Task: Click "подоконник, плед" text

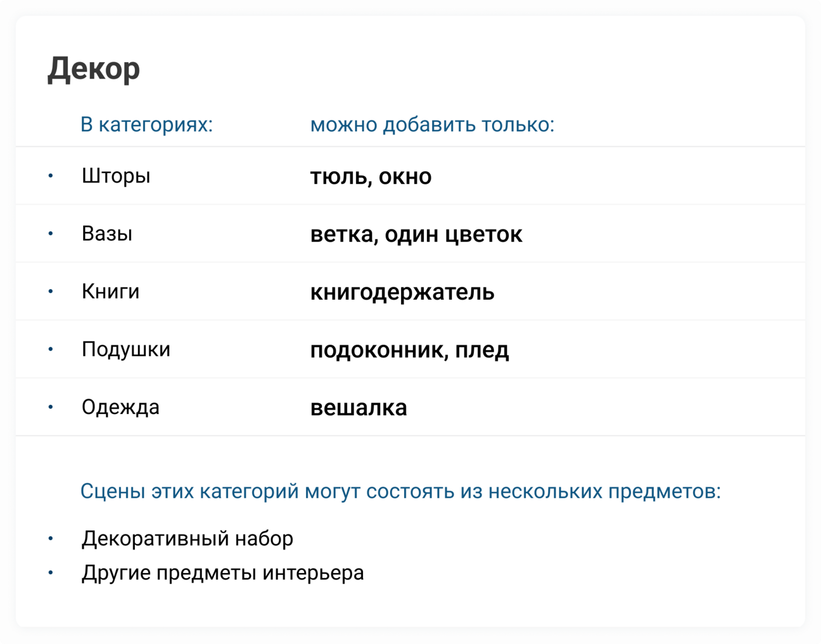Action: tap(409, 350)
